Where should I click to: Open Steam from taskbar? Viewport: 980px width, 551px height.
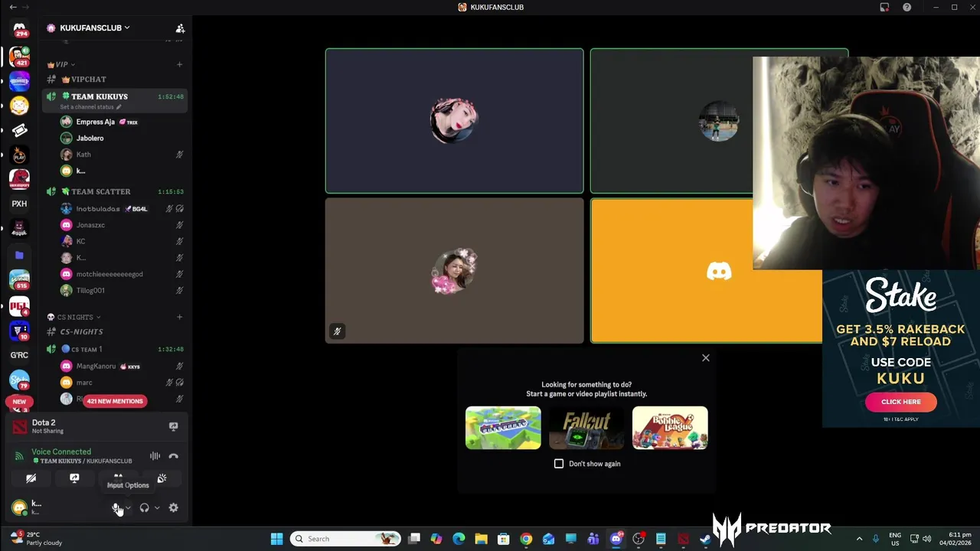pyautogui.click(x=705, y=539)
